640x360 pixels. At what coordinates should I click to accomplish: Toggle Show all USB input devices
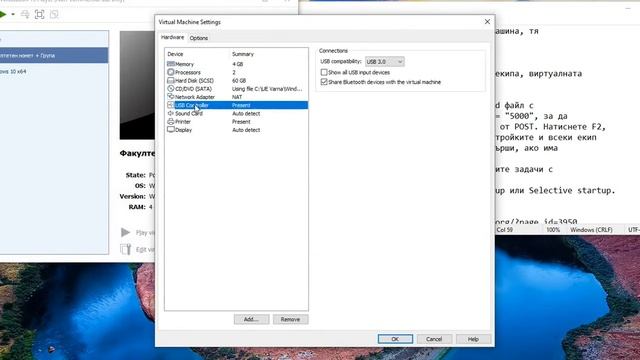(324, 72)
